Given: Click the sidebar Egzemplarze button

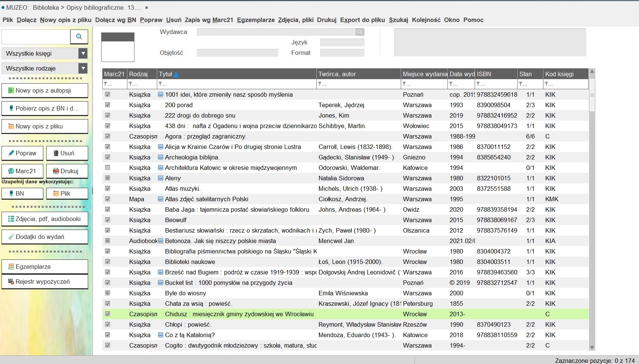Looking at the screenshot, I should click(x=45, y=267).
